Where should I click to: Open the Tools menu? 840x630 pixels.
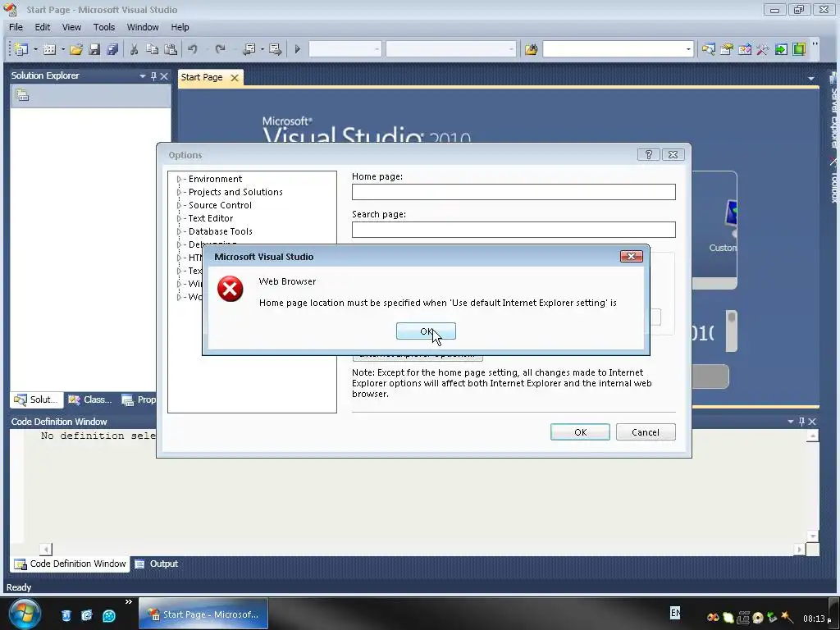pos(104,27)
